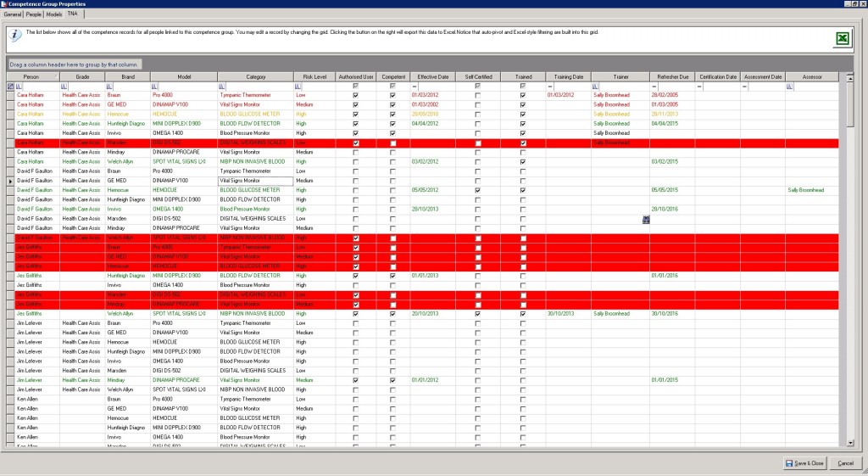Toggle Trained for Cara Holtam HEMOCUE row

click(523, 115)
